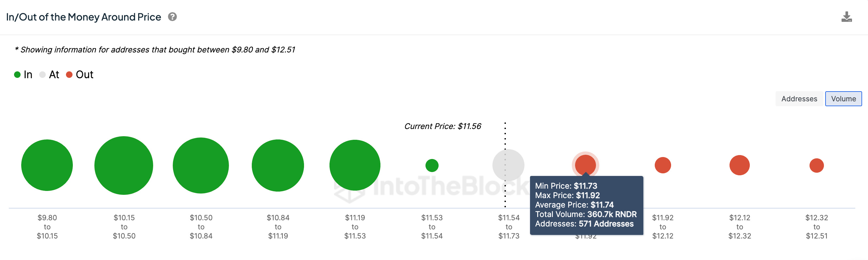The height and width of the screenshot is (260, 868).
Task: Click the small green $11.53–$11.54 bubble
Action: [432, 165]
